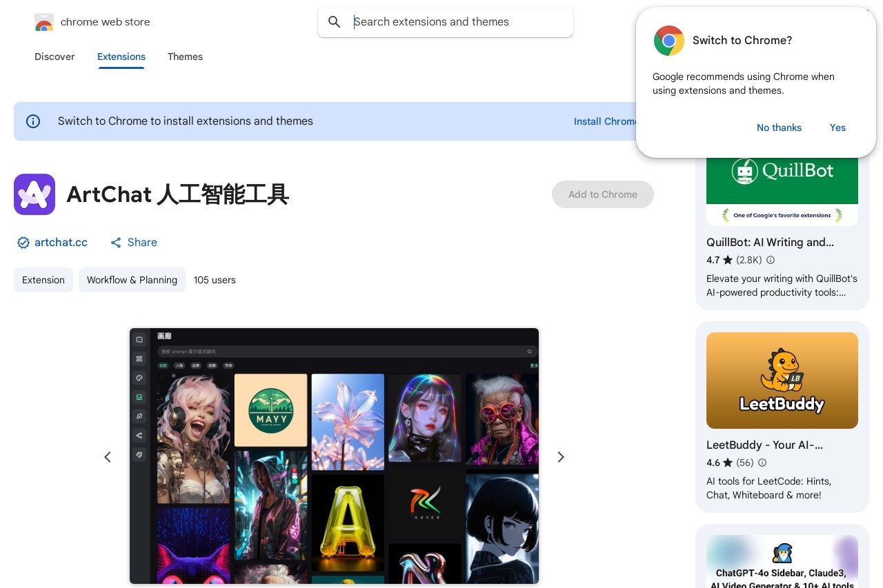Click the star icon in QuillBot's 4.7 rating

coord(728,260)
